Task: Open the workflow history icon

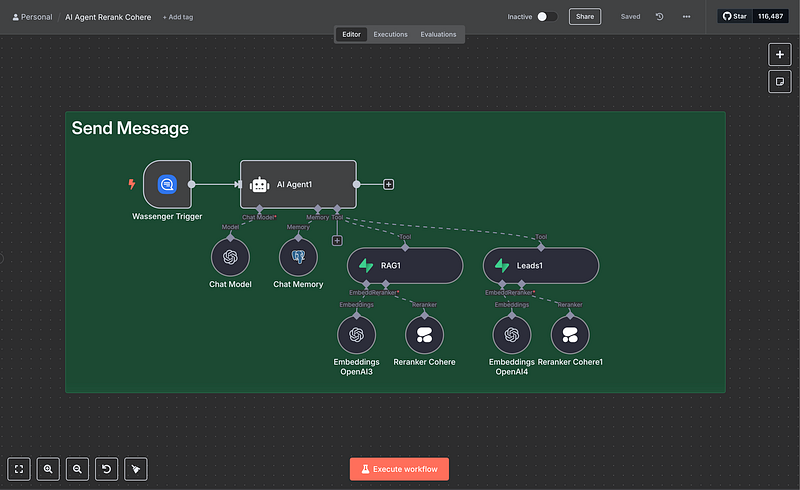Action: click(x=659, y=17)
